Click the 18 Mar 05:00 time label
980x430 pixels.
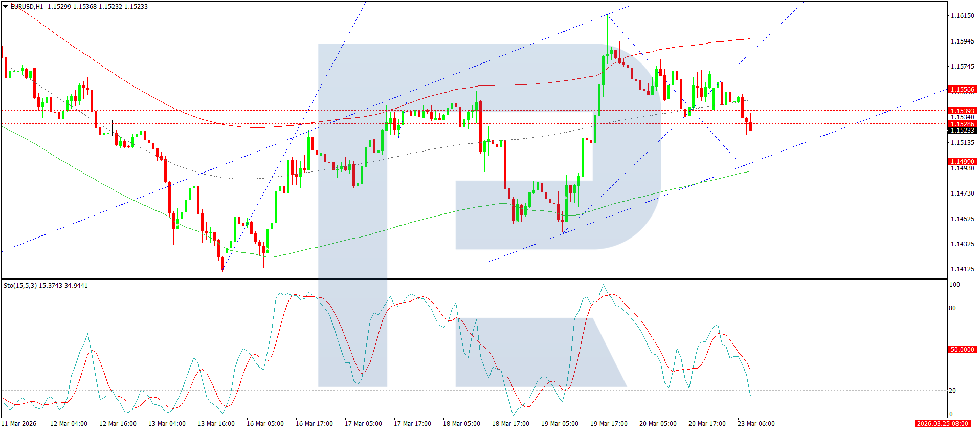461,424
